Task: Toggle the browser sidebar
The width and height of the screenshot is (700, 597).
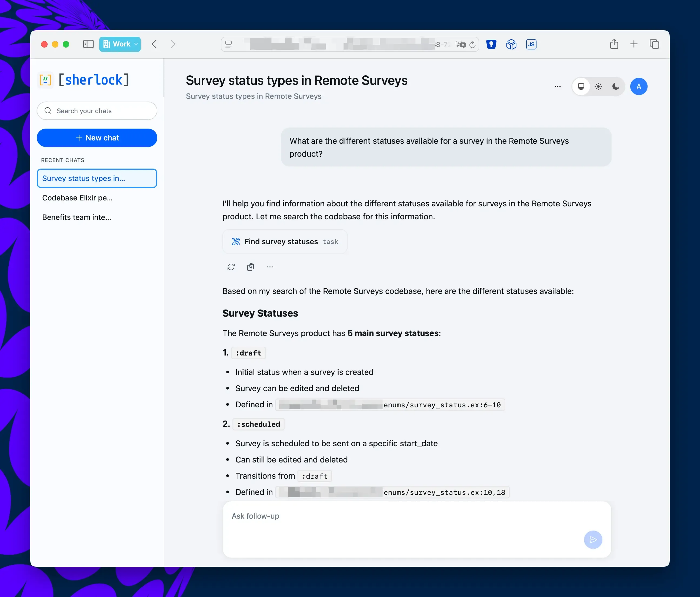Action: click(x=88, y=44)
